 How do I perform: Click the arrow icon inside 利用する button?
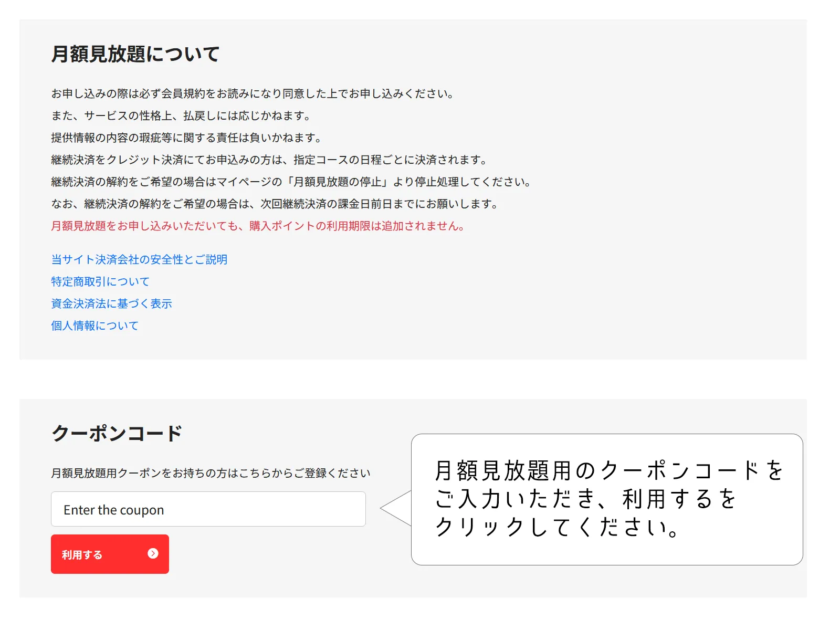pyautogui.click(x=153, y=553)
